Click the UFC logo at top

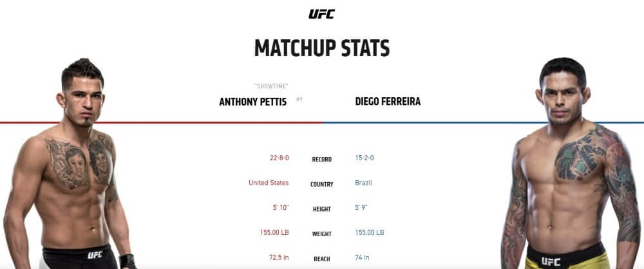click(x=321, y=14)
